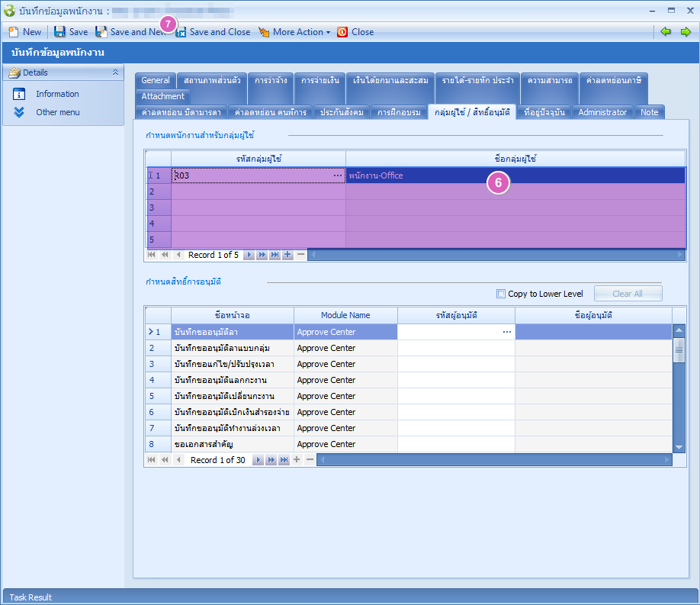Click the Save toolbar button
This screenshot has height=605, width=700.
point(71,32)
